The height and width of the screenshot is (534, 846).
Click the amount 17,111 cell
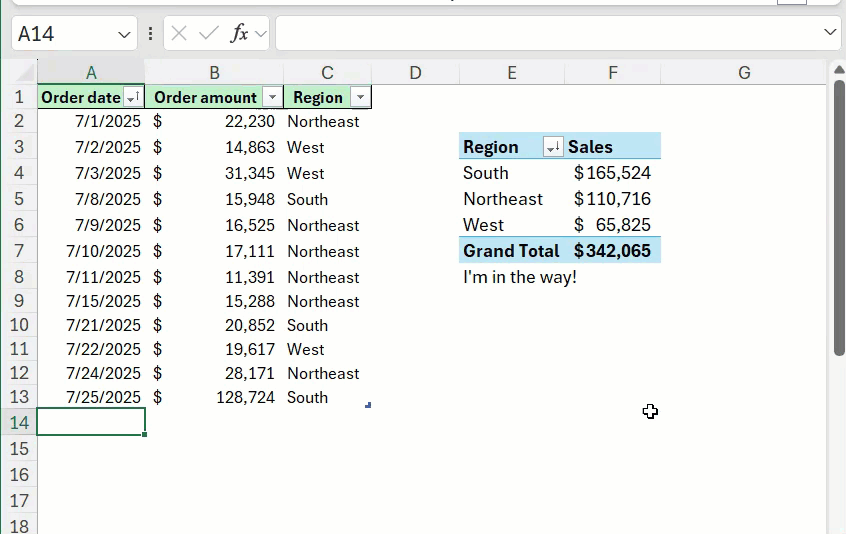click(x=214, y=251)
